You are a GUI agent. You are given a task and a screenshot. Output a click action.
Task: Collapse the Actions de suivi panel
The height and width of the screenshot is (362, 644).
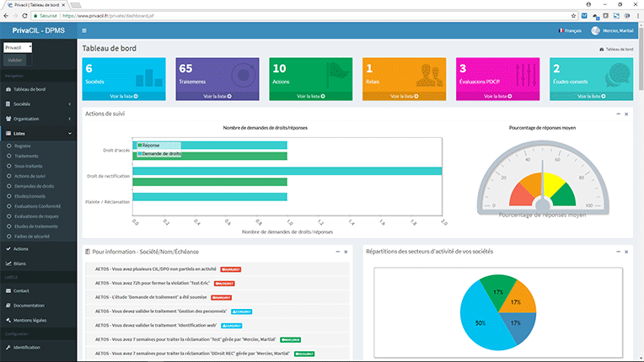618,113
